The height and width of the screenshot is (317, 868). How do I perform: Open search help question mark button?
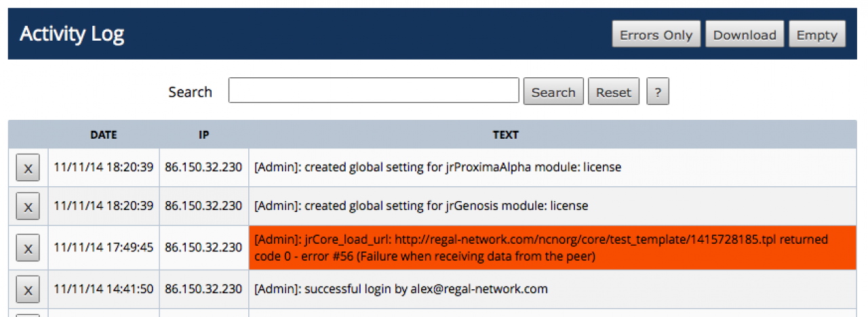click(657, 93)
